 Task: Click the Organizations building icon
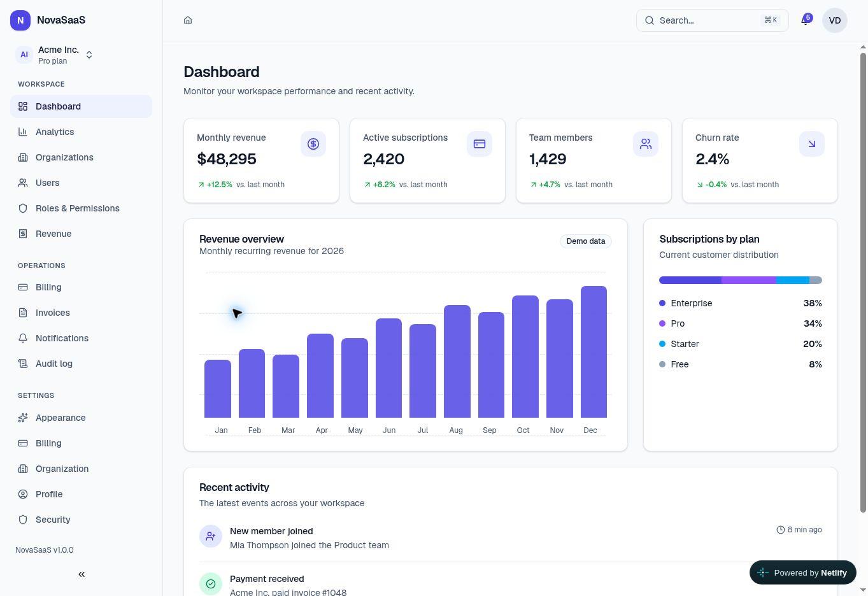tap(23, 157)
